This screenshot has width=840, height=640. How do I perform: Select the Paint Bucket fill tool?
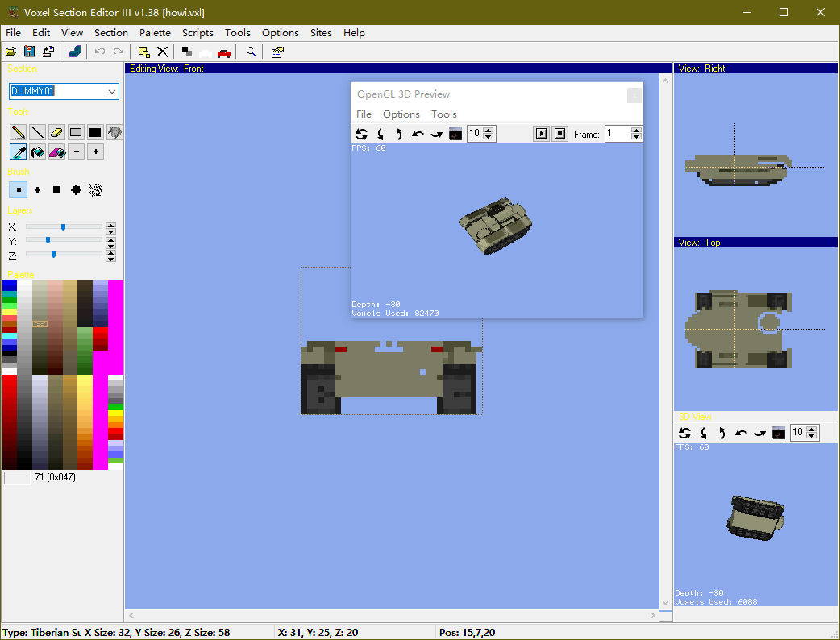pos(38,152)
